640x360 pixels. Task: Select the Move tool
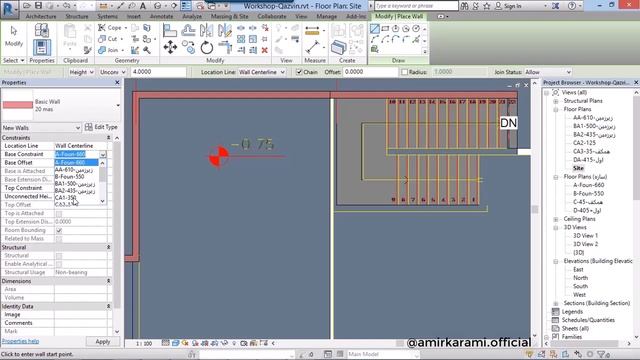[x=170, y=47]
